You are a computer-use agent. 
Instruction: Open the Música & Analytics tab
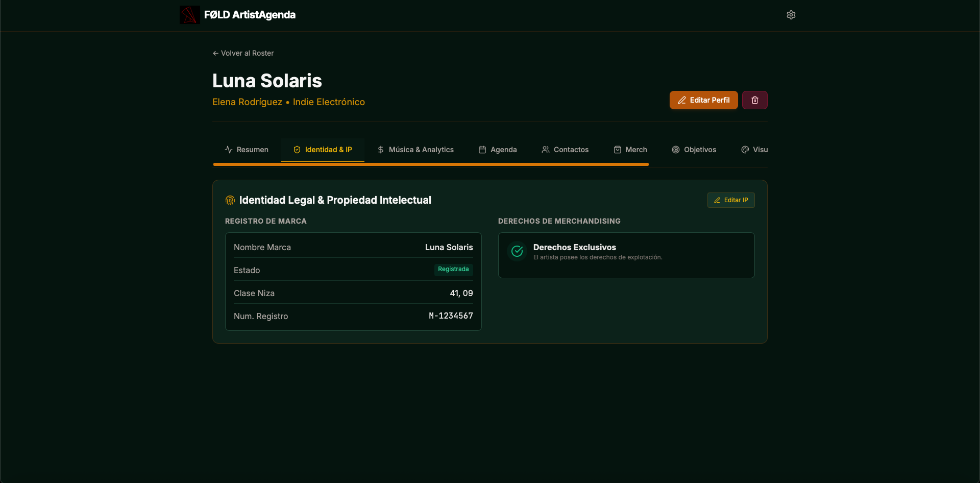pyautogui.click(x=415, y=150)
